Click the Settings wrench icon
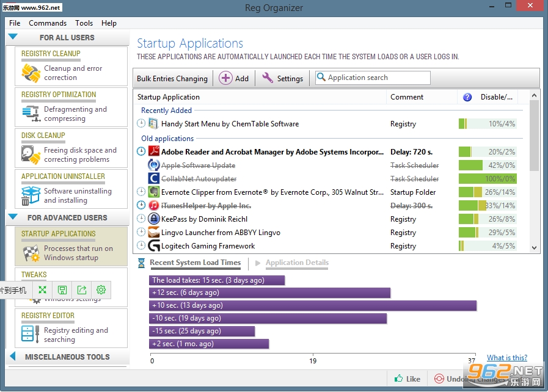The height and width of the screenshot is (392, 548). (268, 78)
